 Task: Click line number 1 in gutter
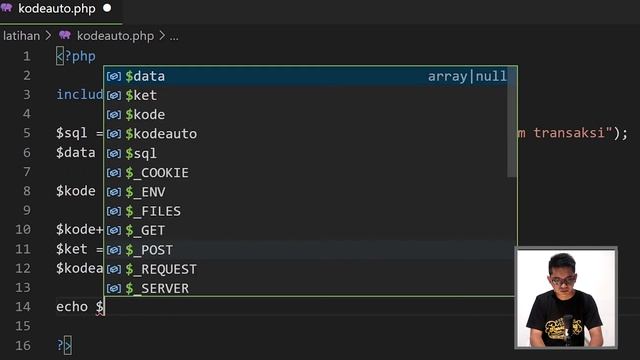point(27,56)
